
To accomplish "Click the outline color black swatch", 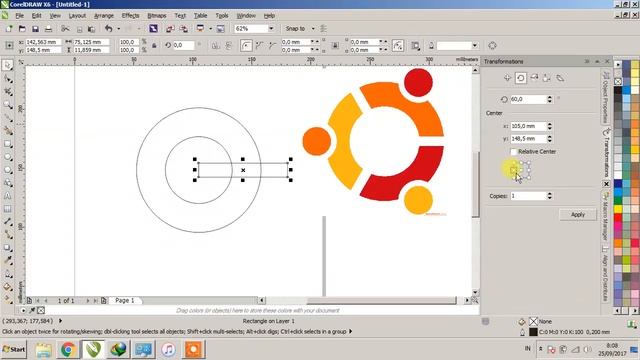I will click(533, 332).
